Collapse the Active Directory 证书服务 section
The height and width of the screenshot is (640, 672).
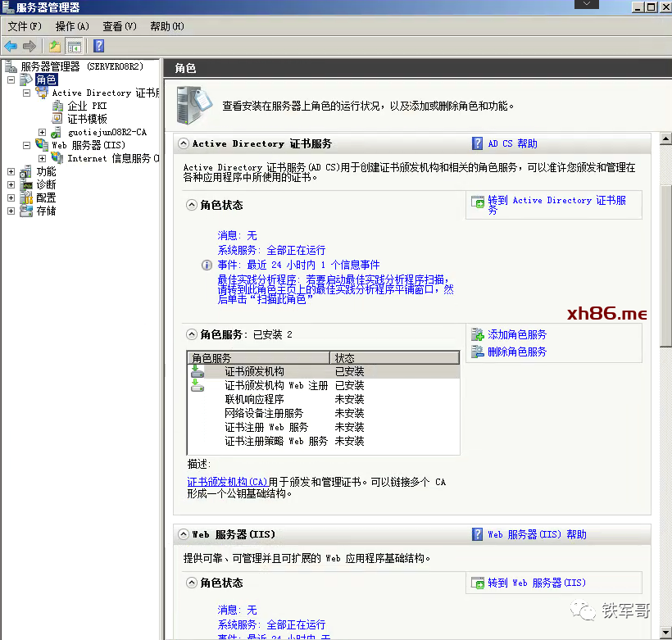184,143
